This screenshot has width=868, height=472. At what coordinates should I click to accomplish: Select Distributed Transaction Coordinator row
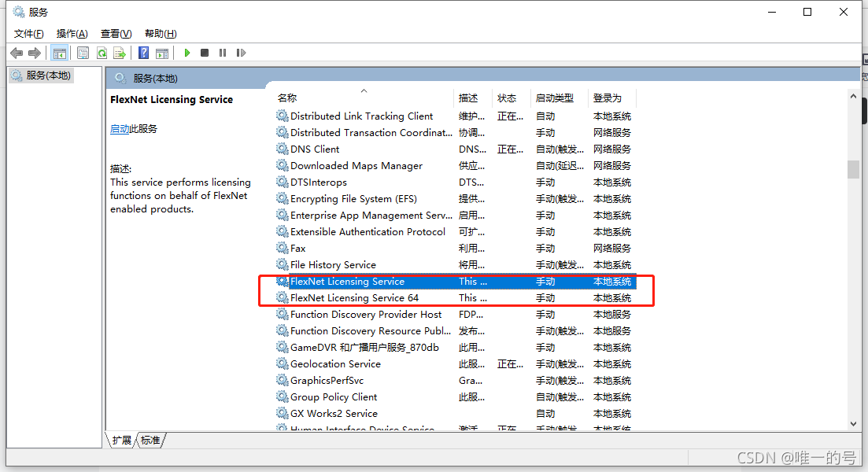[x=456, y=133]
